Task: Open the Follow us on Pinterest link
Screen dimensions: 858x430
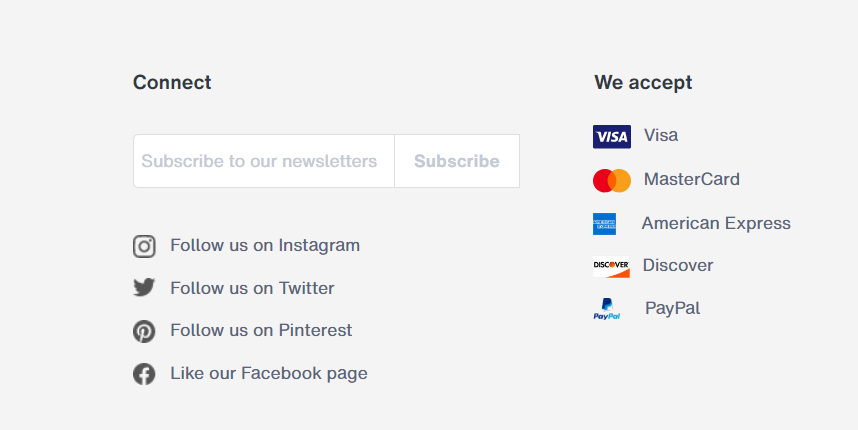Action: [261, 330]
